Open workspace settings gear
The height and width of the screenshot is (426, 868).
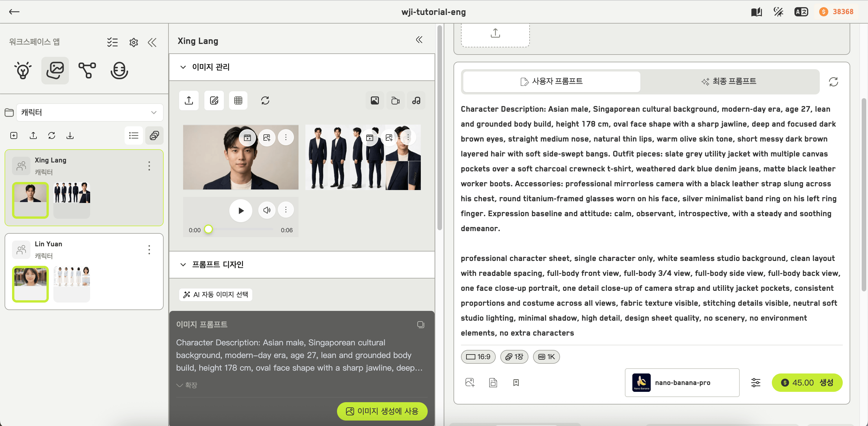pyautogui.click(x=134, y=42)
